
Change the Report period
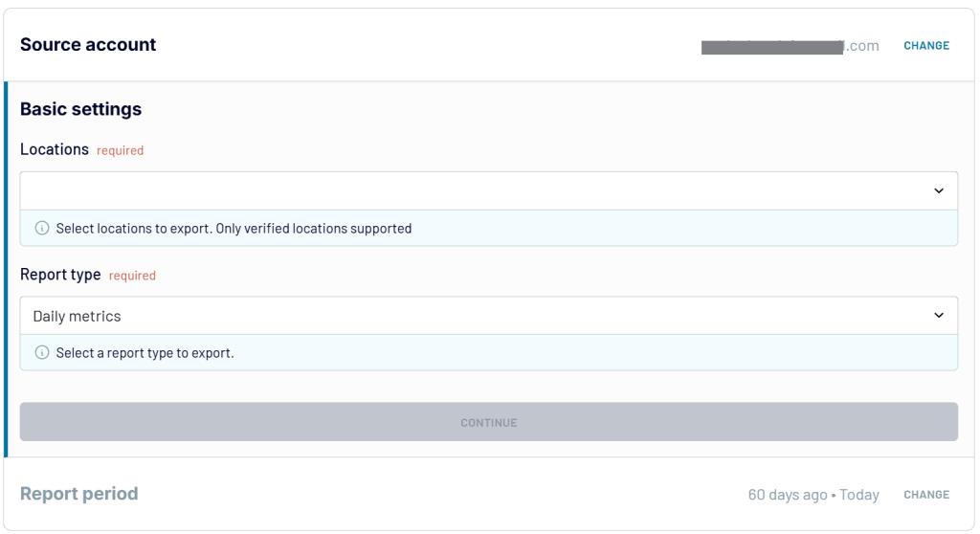click(926, 495)
